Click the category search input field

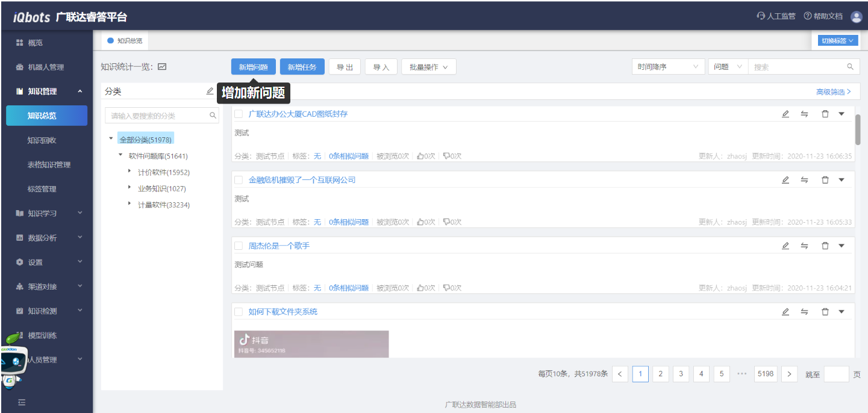(x=158, y=115)
